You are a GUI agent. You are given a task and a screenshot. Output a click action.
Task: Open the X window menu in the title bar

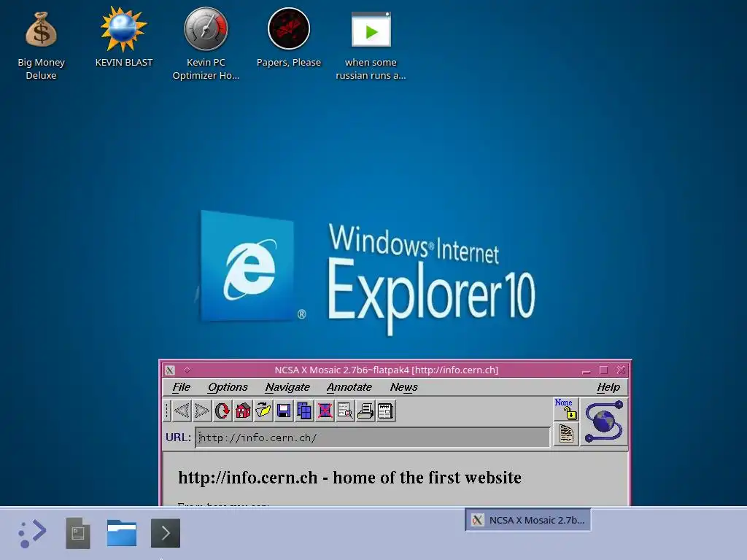coord(170,370)
